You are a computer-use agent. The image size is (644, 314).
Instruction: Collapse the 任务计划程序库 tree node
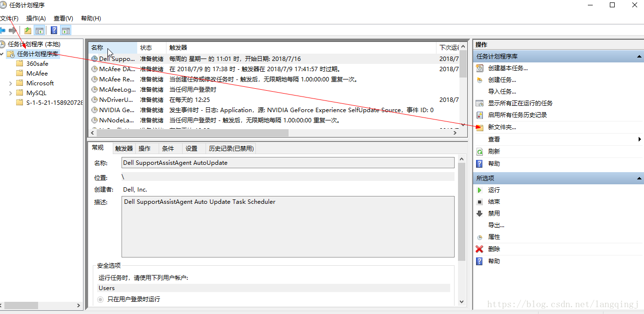3,54
